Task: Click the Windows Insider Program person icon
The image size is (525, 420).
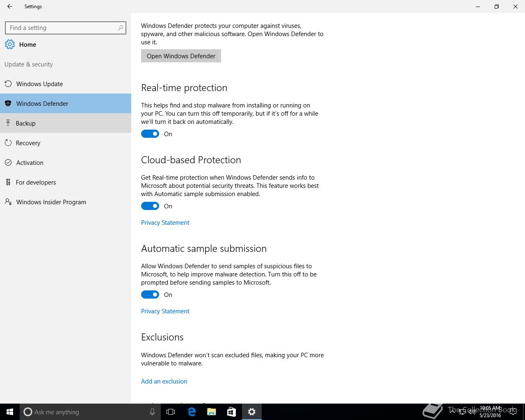Action: tap(8, 202)
